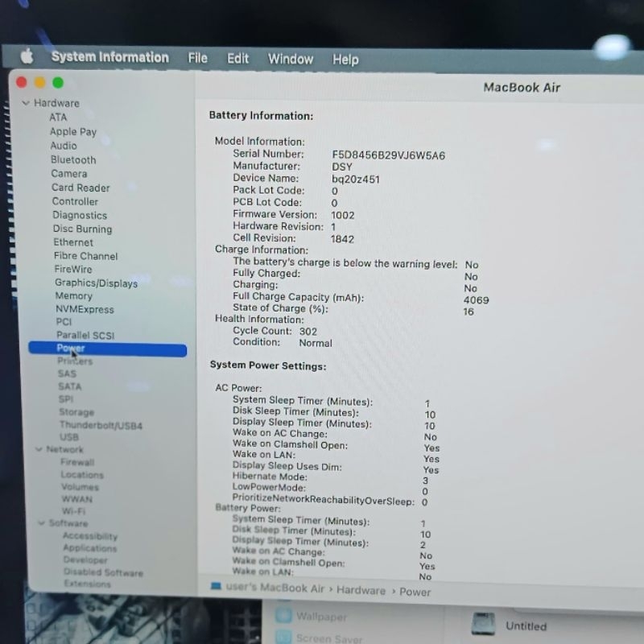Click Hardware in the path bar
The height and width of the screenshot is (644, 644).
point(361,590)
